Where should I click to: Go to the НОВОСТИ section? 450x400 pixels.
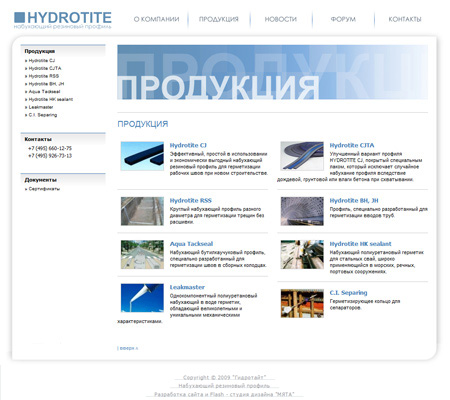[281, 19]
